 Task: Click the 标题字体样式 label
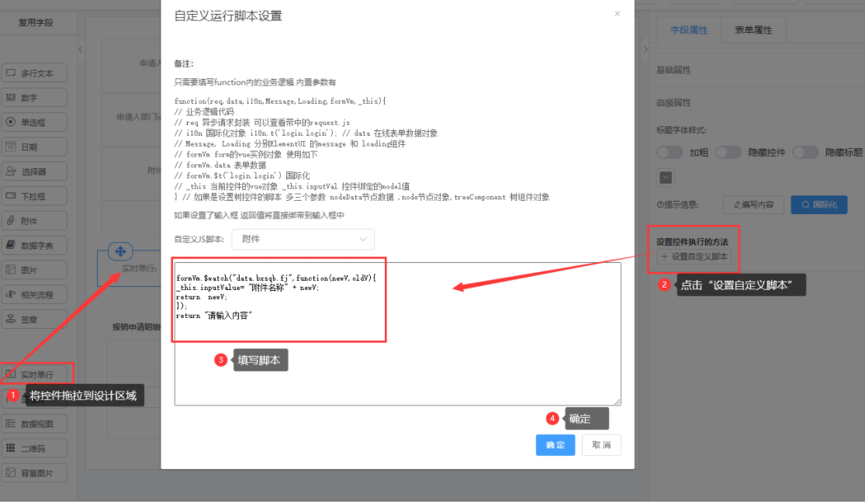681,130
